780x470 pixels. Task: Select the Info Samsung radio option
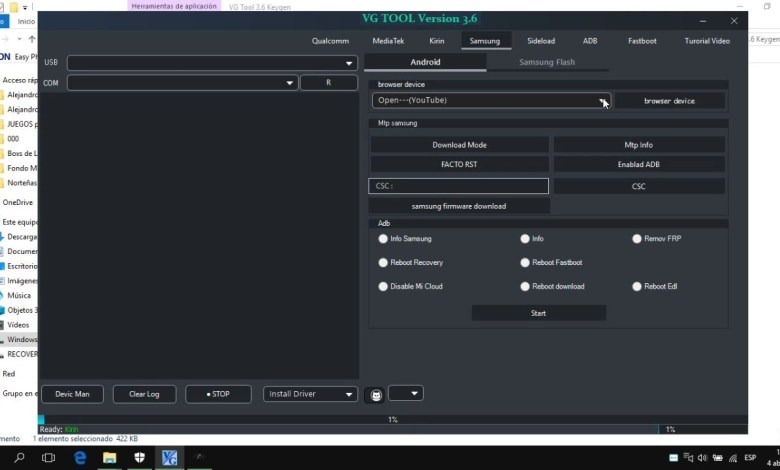pos(383,239)
